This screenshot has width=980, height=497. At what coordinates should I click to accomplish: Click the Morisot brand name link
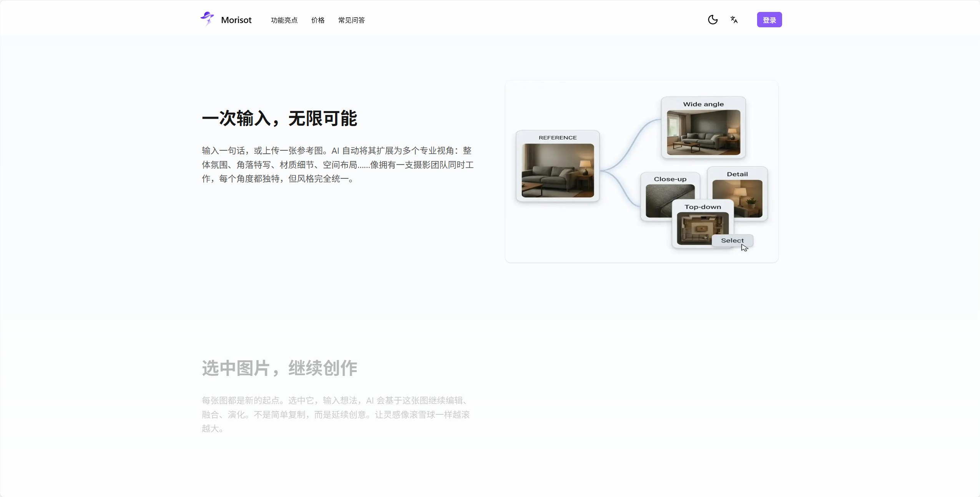coord(236,20)
